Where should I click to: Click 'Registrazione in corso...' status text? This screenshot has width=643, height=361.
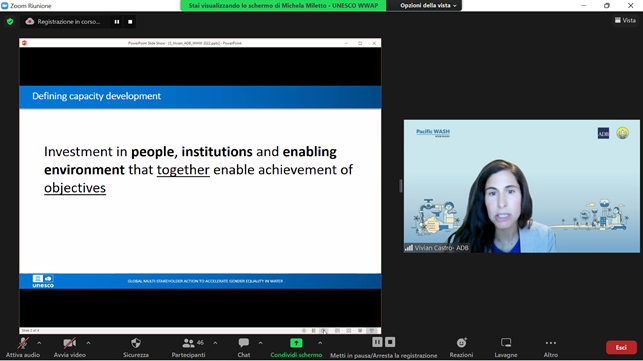(x=68, y=22)
